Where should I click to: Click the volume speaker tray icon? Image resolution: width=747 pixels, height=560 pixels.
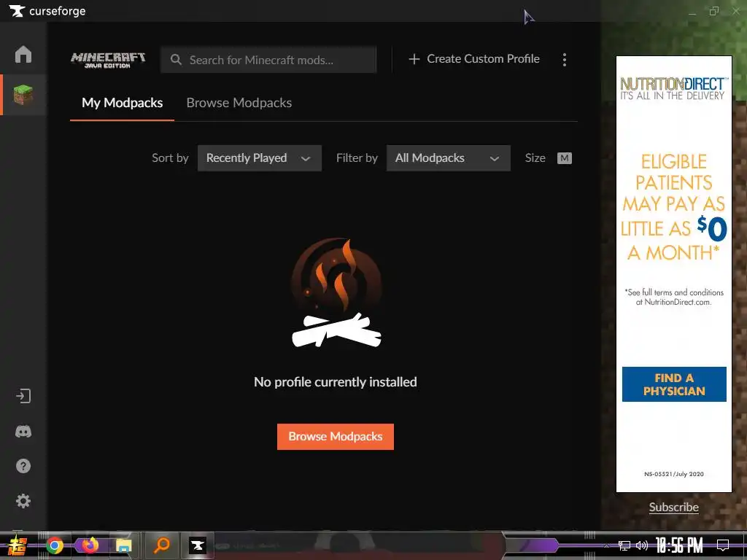642,545
